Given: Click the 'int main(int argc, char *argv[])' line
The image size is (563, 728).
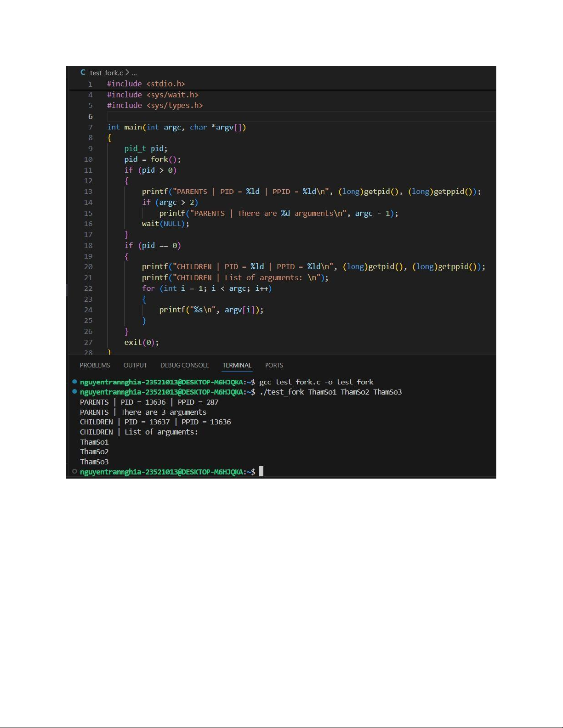Looking at the screenshot, I should pyautogui.click(x=176, y=127).
